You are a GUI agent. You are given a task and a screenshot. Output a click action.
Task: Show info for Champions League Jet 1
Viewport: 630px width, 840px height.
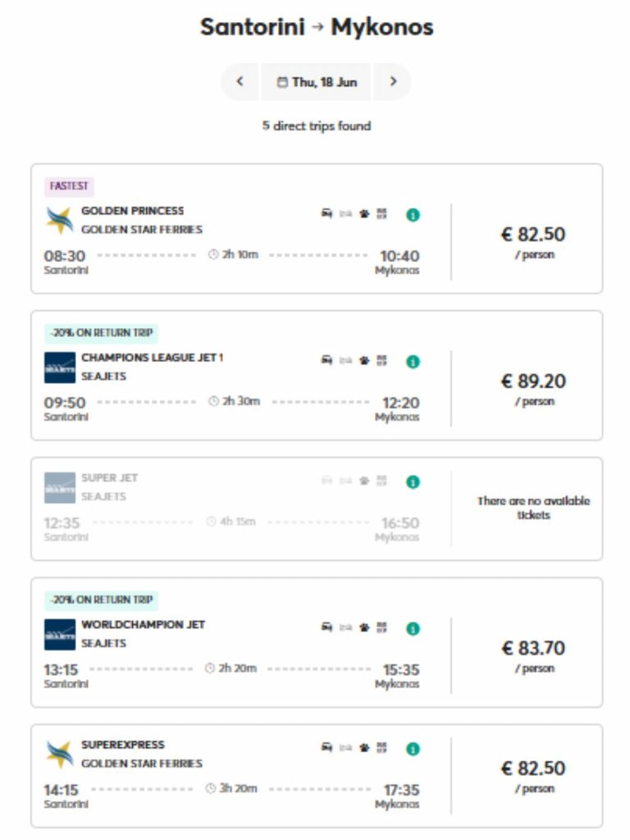[x=413, y=362]
